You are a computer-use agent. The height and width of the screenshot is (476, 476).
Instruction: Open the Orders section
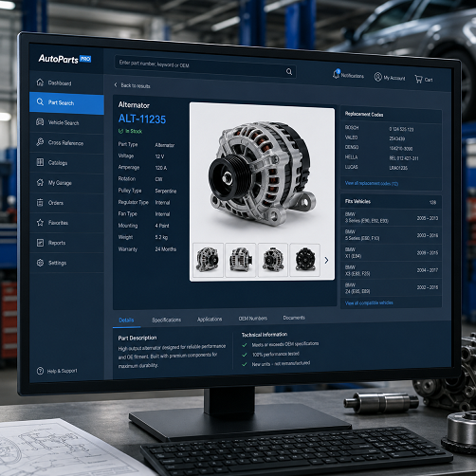[x=66, y=203]
